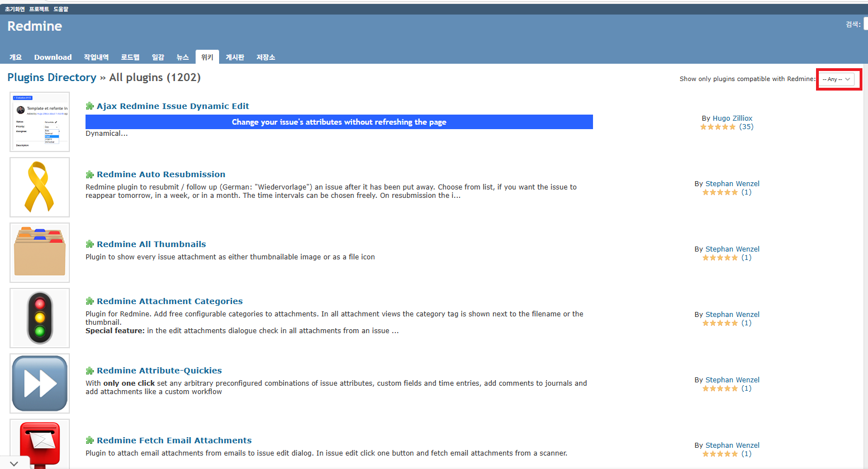Click star rating for Redmine Fetch Email Attachments
868x469 pixels.
pos(720,454)
